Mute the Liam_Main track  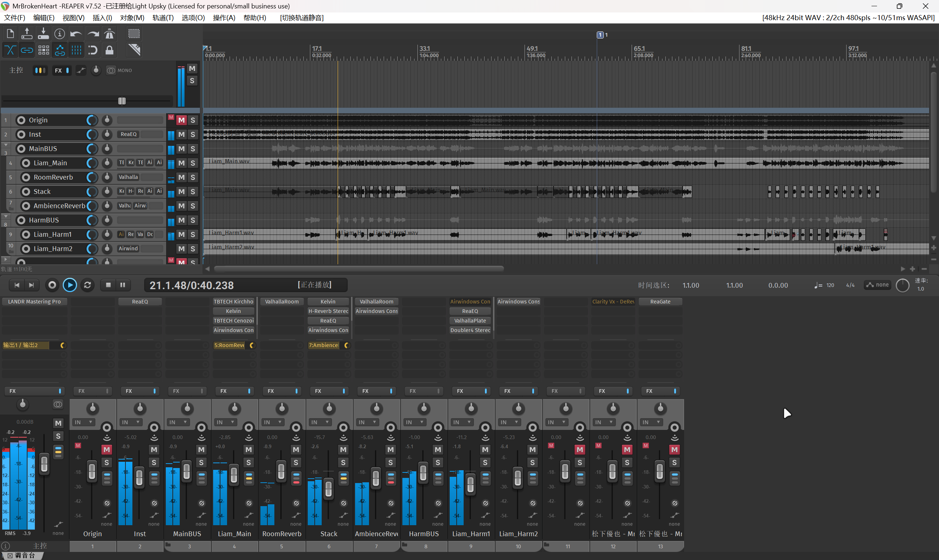182,163
